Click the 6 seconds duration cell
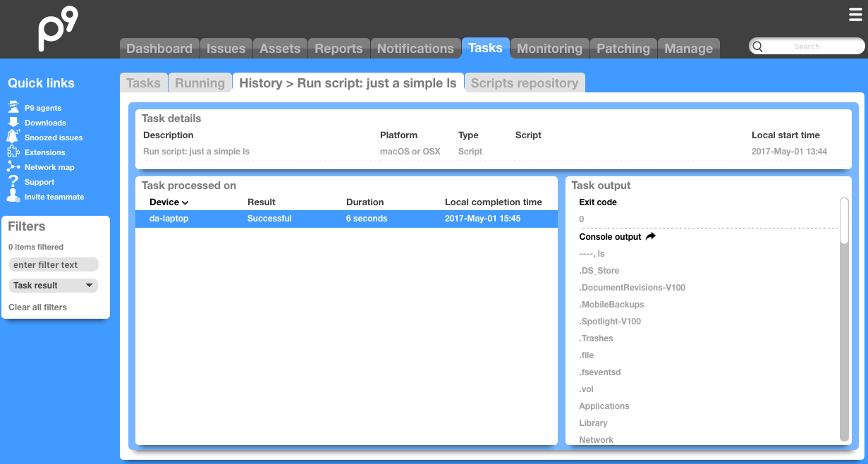The width and height of the screenshot is (868, 464). click(x=367, y=219)
